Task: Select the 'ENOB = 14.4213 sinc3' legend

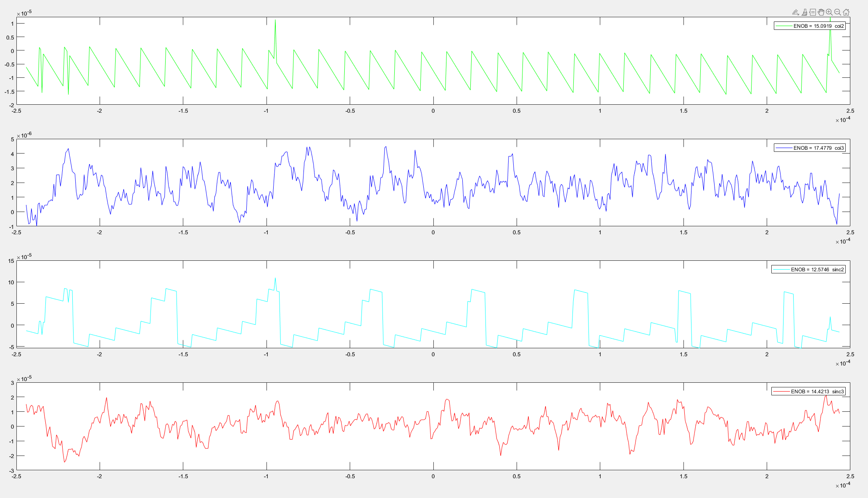Action: point(808,391)
